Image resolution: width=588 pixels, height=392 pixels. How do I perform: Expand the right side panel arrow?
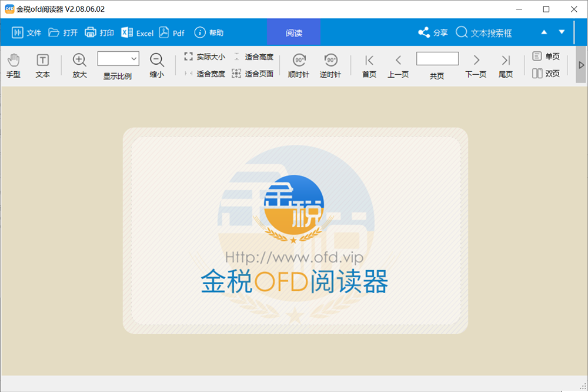pyautogui.click(x=582, y=66)
